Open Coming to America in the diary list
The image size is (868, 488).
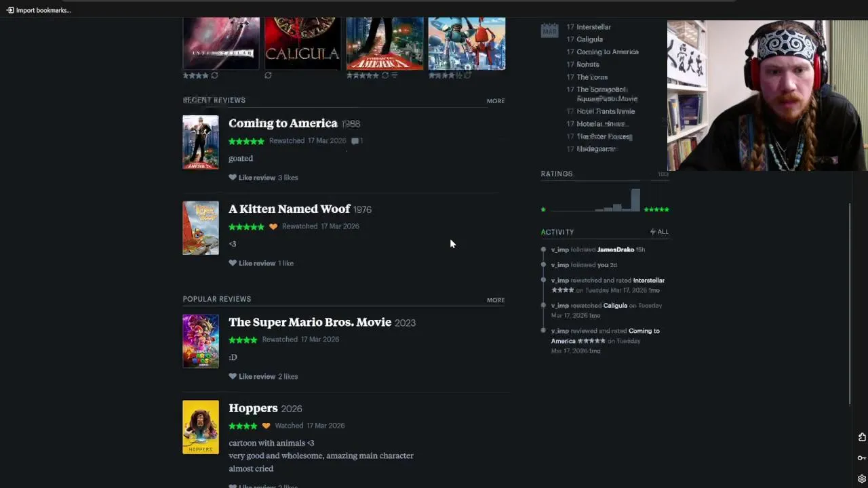(x=607, y=52)
